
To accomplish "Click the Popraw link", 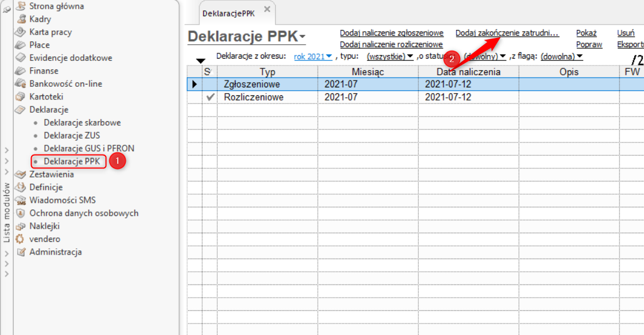I will (589, 44).
